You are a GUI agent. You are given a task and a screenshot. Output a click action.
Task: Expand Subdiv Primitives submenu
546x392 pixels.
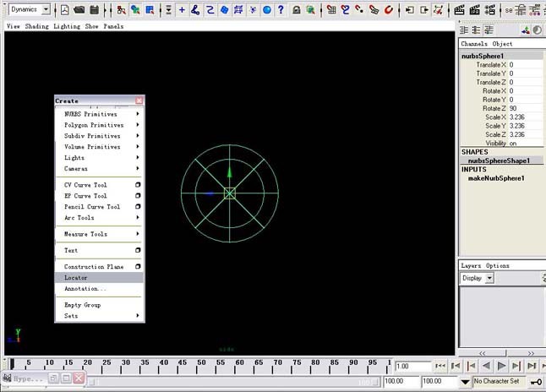pyautogui.click(x=99, y=136)
